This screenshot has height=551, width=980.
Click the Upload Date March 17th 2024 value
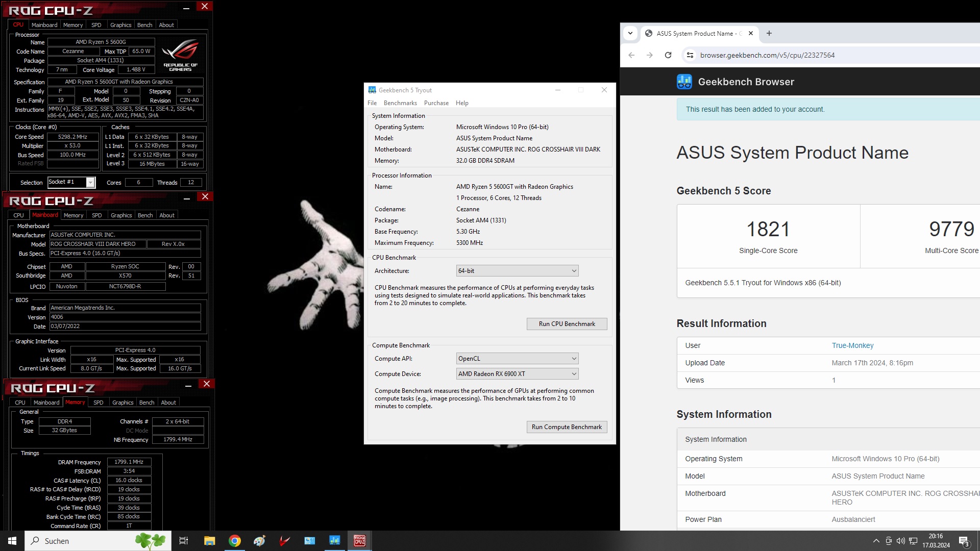(872, 363)
